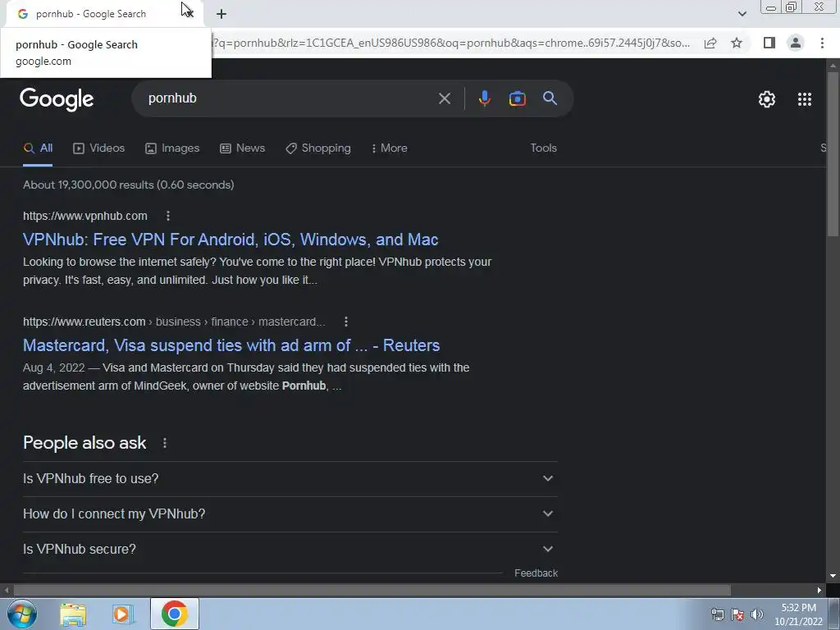The height and width of the screenshot is (630, 840).
Task: Launch Windows Media Player from taskbar
Action: [x=121, y=614]
